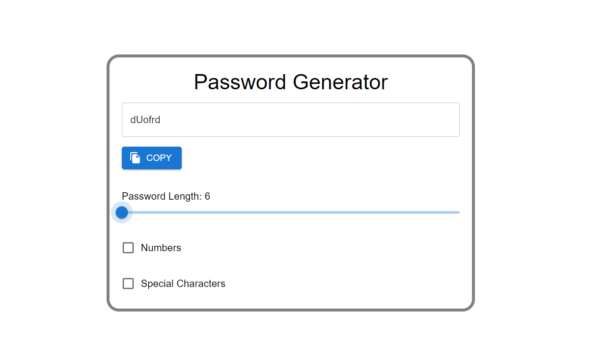
Task: Click the Password Length: 6 label
Action: coord(166,196)
